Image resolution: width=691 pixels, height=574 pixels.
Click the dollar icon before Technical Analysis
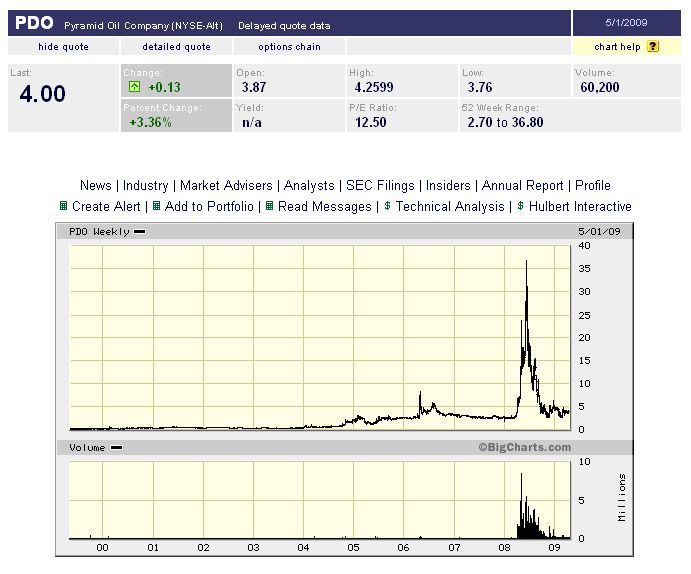click(x=387, y=206)
